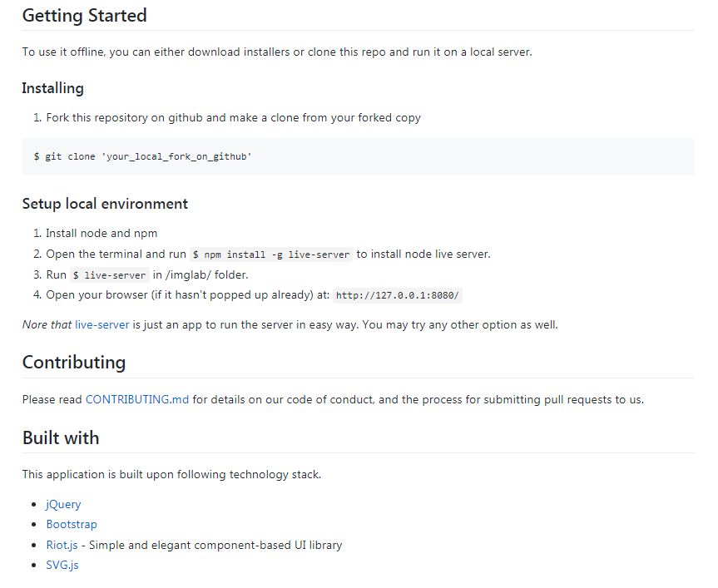The height and width of the screenshot is (588, 718).
Task: Open the live-server link
Action: [102, 324]
